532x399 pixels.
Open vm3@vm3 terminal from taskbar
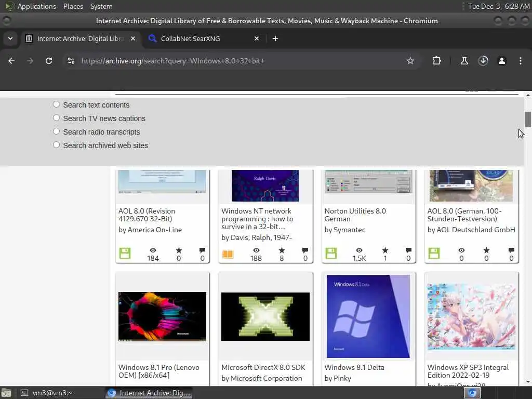(46, 393)
